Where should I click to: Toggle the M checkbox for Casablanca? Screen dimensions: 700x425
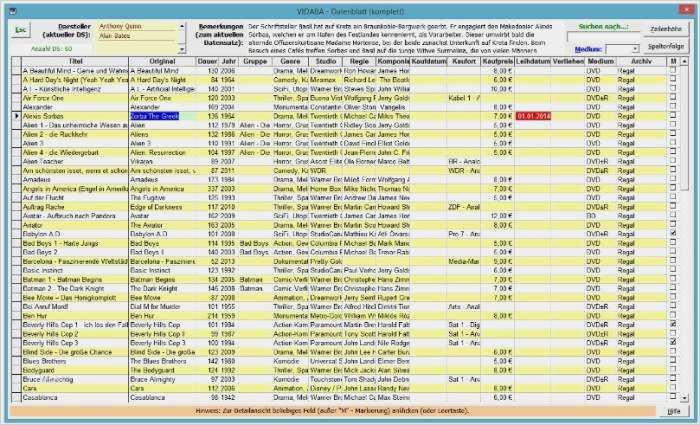click(x=673, y=397)
